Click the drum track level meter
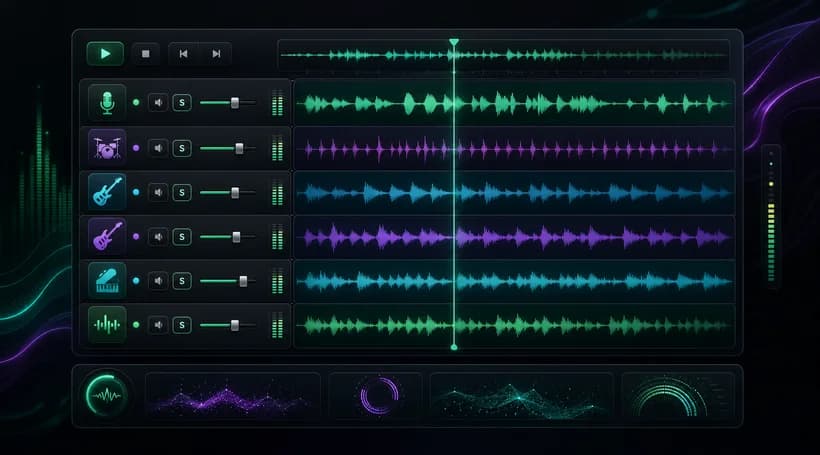This screenshot has width=820, height=455. (277, 148)
